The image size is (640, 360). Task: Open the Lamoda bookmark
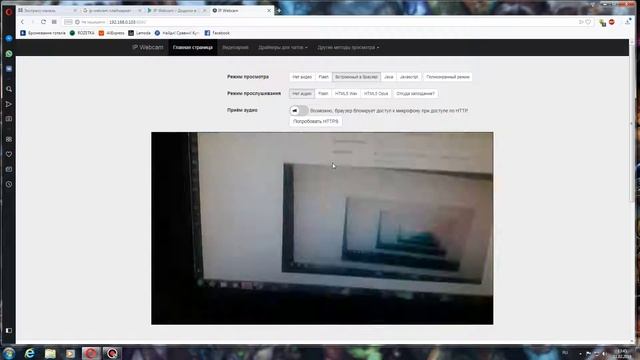(140, 33)
